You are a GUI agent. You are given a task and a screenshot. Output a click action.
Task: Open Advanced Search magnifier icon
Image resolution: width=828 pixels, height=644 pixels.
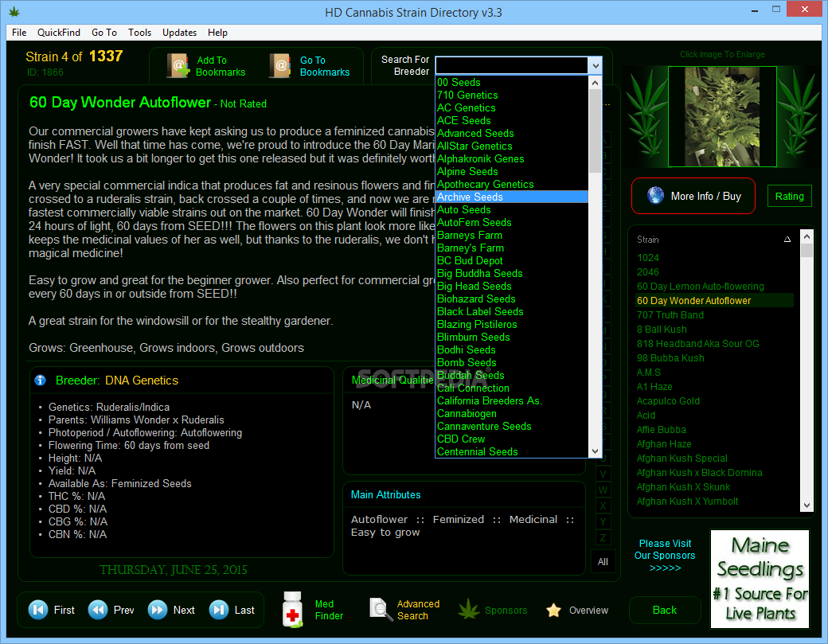(381, 609)
